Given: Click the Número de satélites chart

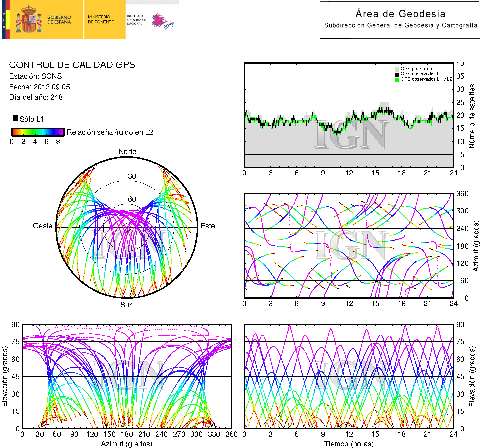Looking at the screenshot, I should coord(349,115).
